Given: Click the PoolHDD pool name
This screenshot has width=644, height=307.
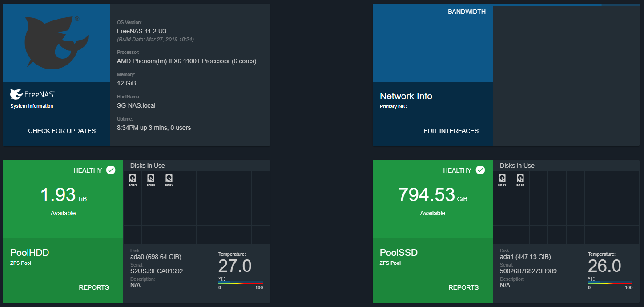Looking at the screenshot, I should click(x=30, y=253).
